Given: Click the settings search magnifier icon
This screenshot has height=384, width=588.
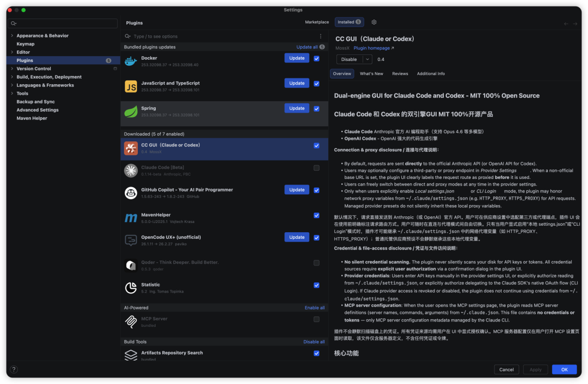Looking at the screenshot, I should coord(14,23).
